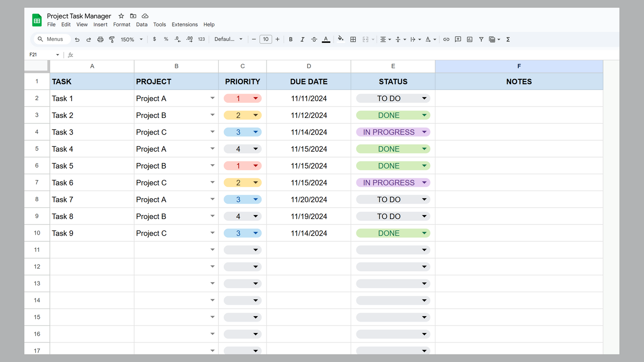Screen dimensions: 644x362
Task: Open Task 3's IN PROGRESS status dropdown
Action: click(424, 132)
